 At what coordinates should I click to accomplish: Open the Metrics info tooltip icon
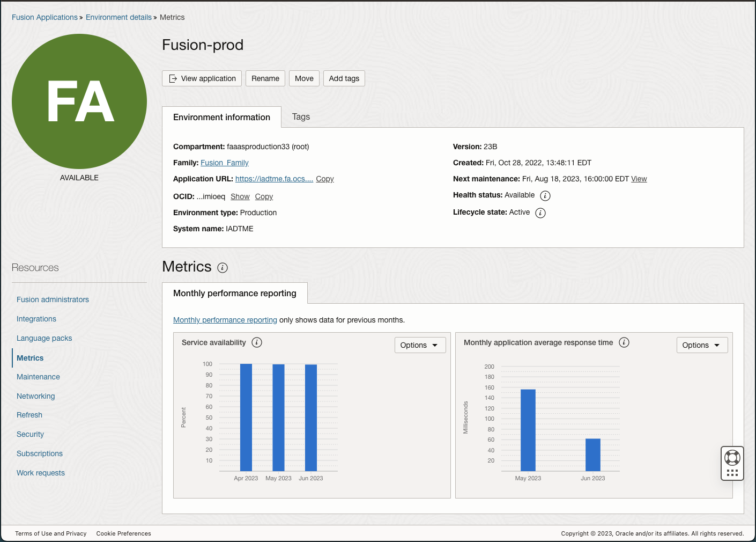pos(222,267)
